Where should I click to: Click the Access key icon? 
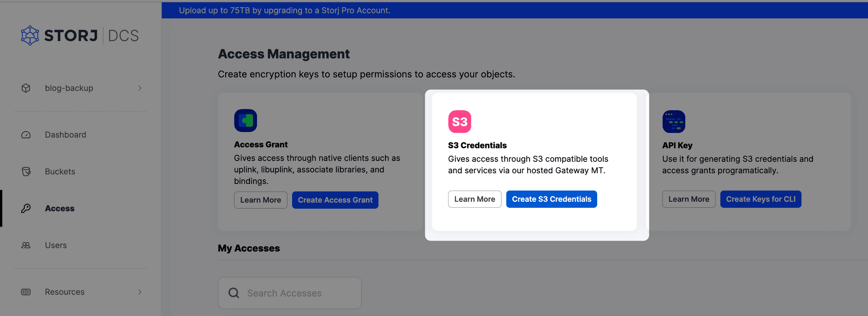(26, 208)
